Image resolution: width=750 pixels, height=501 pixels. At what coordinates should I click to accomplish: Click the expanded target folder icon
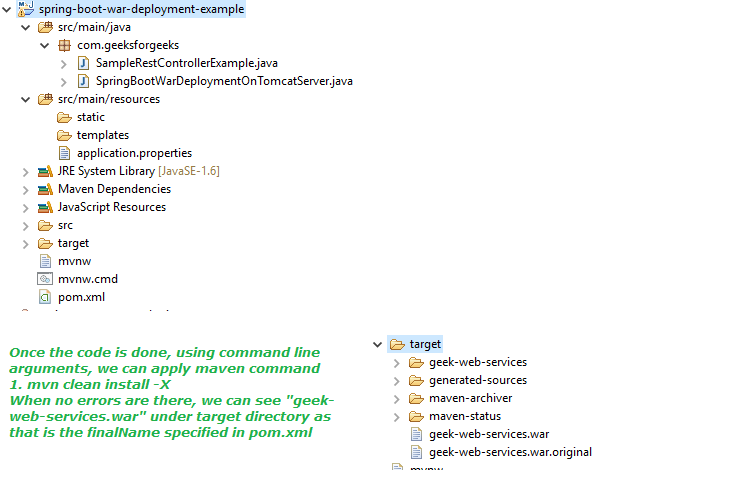[x=397, y=344]
